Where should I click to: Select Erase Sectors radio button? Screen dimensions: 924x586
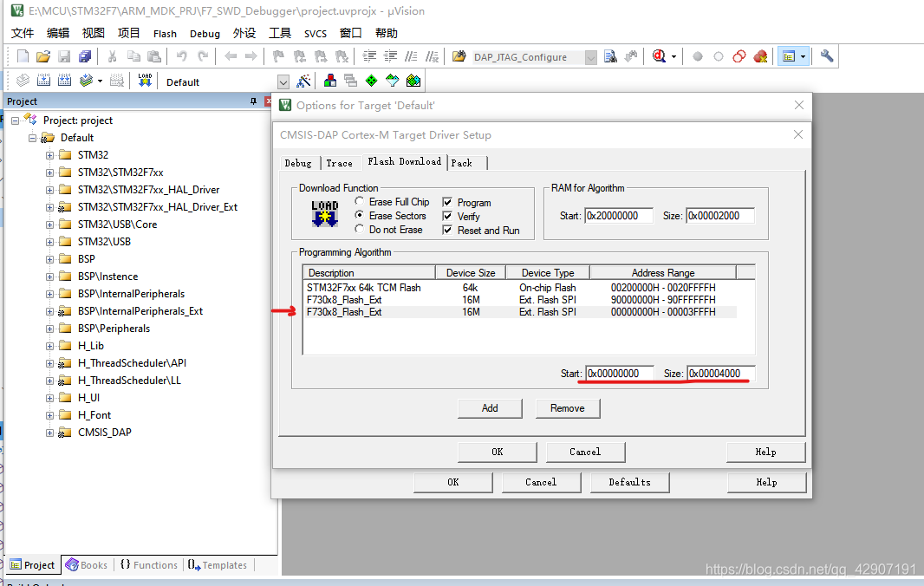tap(359, 215)
